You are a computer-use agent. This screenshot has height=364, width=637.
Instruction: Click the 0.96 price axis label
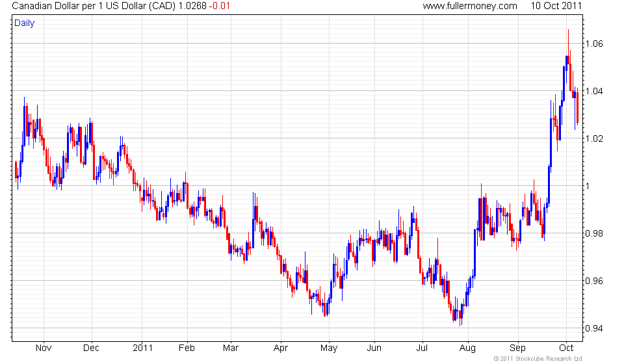[594, 281]
